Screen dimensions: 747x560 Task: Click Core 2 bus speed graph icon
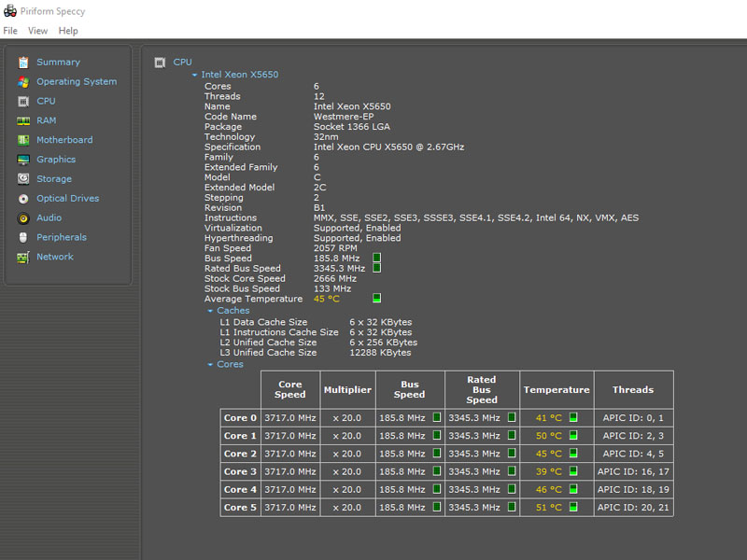pos(437,454)
